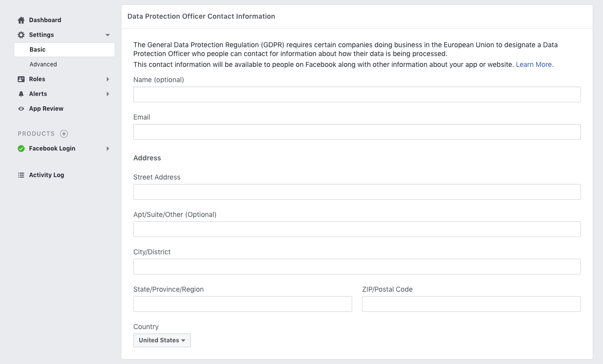Image resolution: width=603 pixels, height=364 pixels.
Task: Expand the Roles section
Action: 108,79
